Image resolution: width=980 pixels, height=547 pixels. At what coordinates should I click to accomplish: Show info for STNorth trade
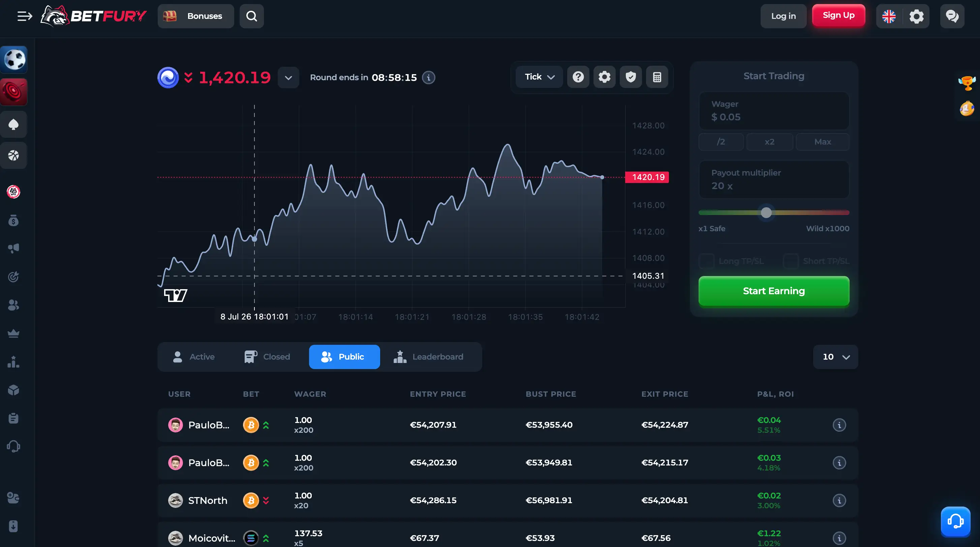point(839,500)
